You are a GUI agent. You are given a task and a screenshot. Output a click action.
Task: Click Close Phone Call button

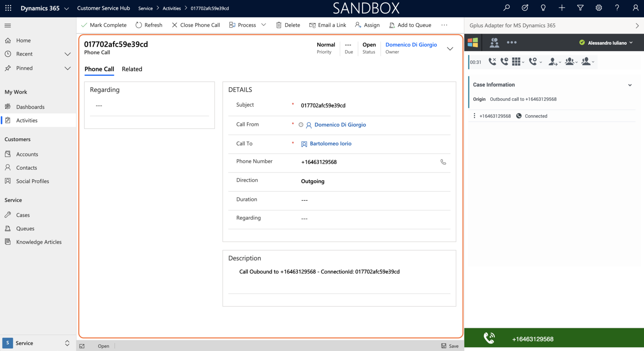(196, 25)
